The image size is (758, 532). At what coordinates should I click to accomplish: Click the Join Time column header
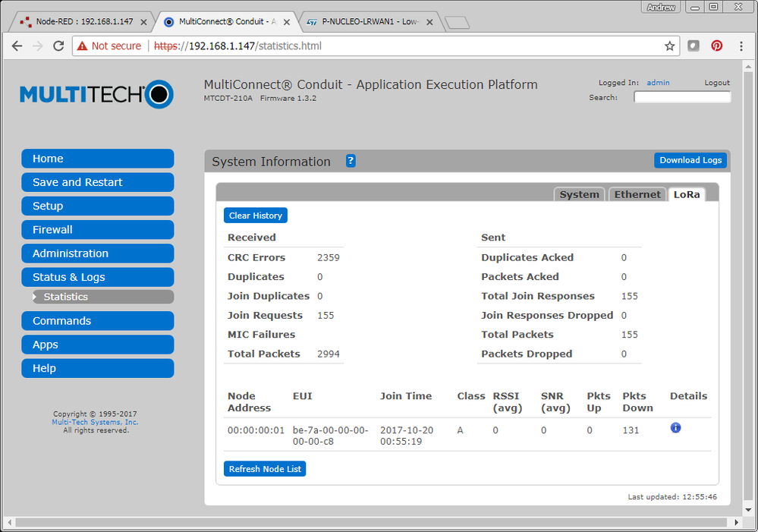tap(406, 396)
